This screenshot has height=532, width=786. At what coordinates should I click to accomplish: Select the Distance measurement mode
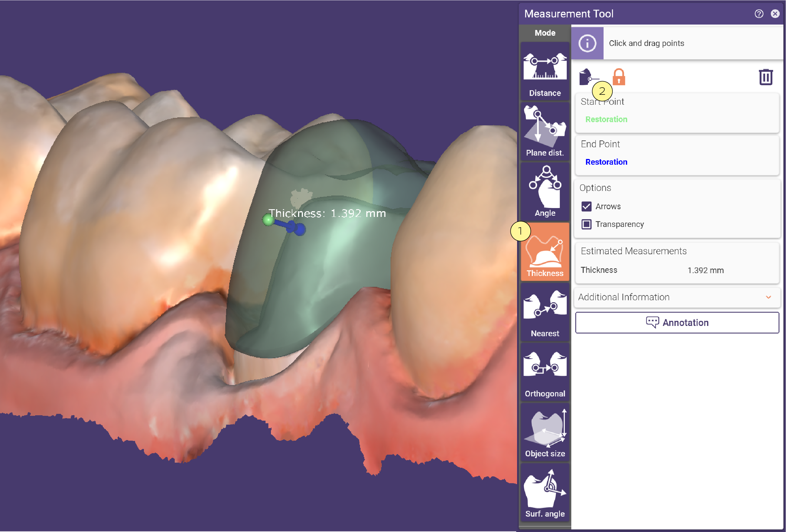(x=545, y=72)
